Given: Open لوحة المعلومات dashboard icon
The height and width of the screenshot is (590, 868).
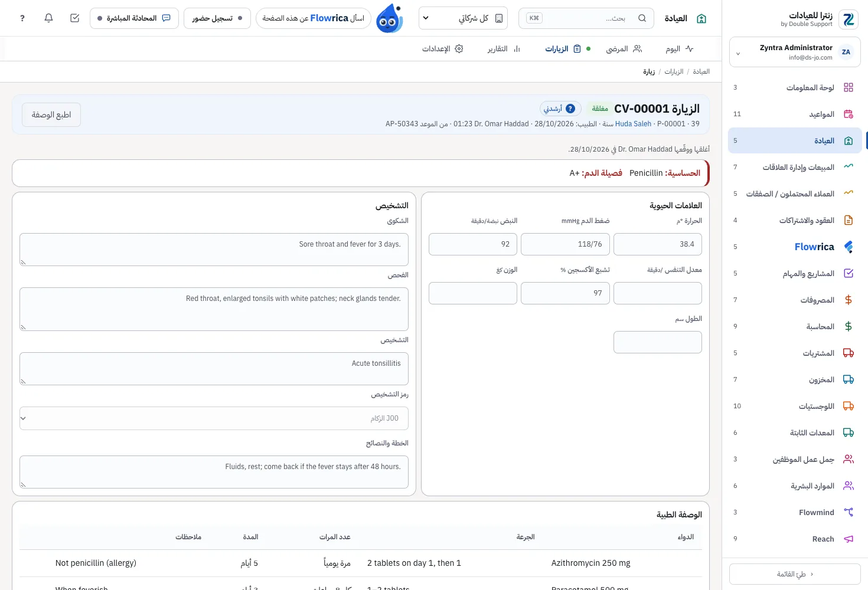Looking at the screenshot, I should coord(849,87).
